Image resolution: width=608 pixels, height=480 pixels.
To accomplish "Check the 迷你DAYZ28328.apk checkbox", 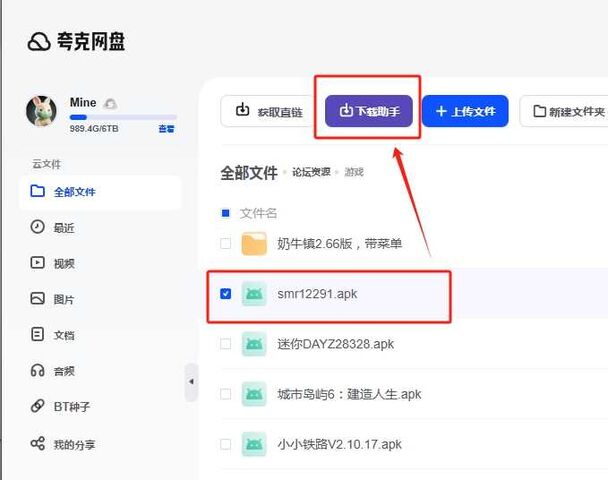I will pos(225,344).
